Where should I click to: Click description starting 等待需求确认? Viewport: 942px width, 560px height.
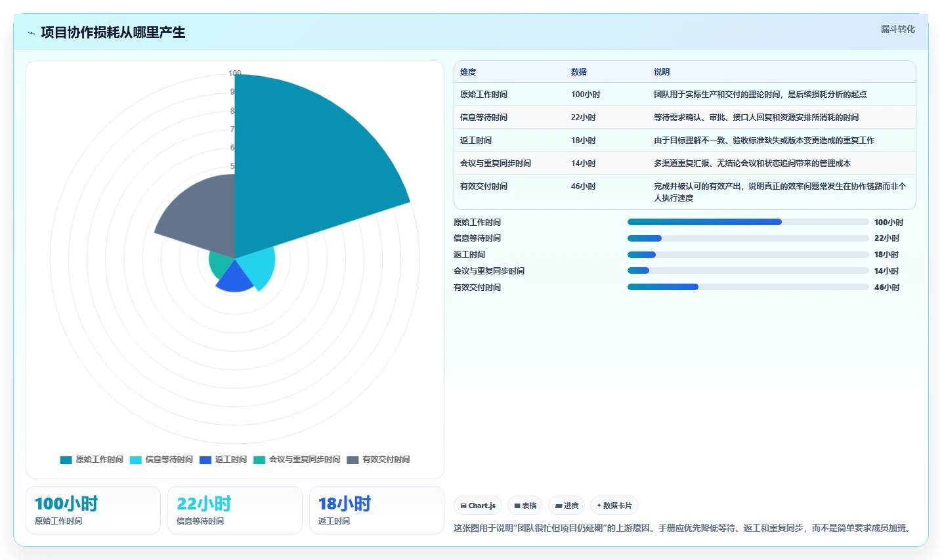click(x=756, y=118)
